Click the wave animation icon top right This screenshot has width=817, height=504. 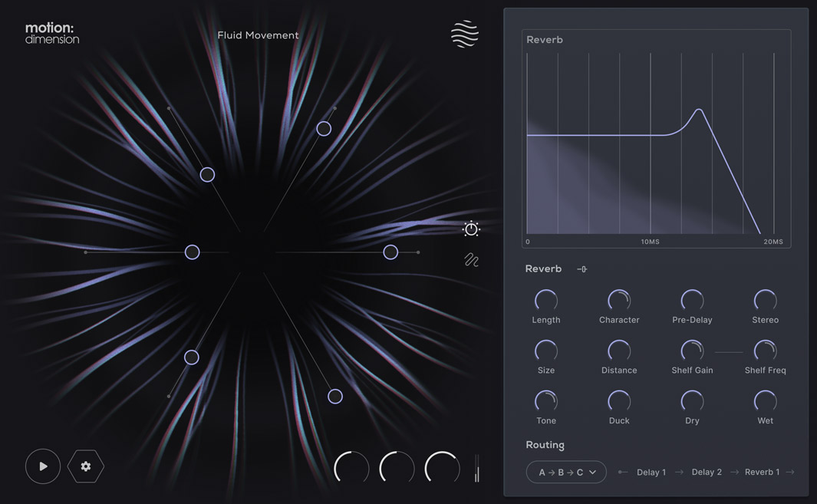464,34
